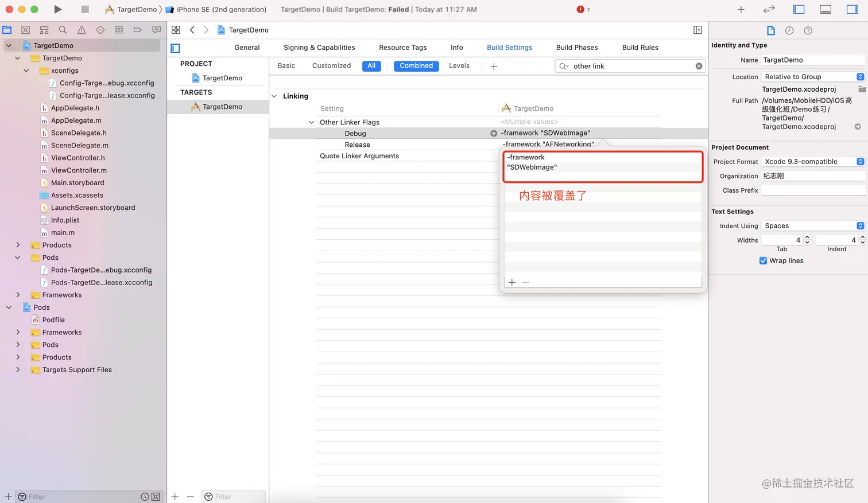Open the Breakpoint navigator
The height and width of the screenshot is (503, 868).
(138, 30)
